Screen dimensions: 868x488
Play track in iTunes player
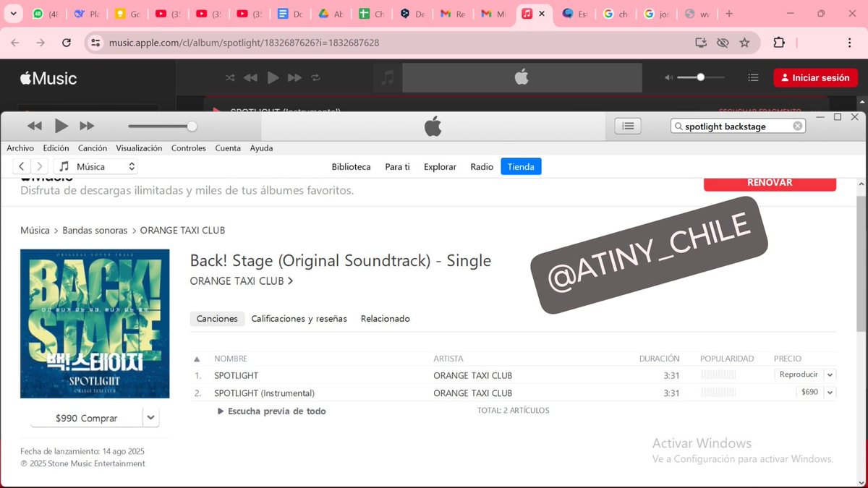click(61, 126)
